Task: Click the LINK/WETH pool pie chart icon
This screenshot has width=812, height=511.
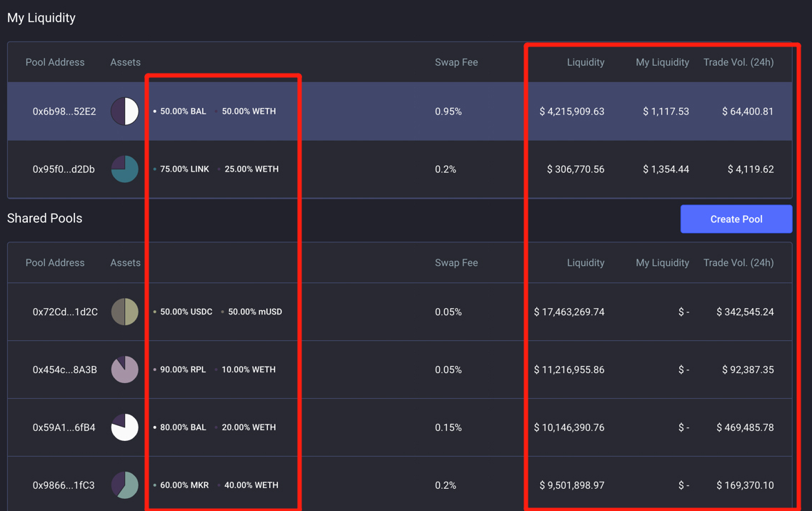Action: click(x=124, y=169)
